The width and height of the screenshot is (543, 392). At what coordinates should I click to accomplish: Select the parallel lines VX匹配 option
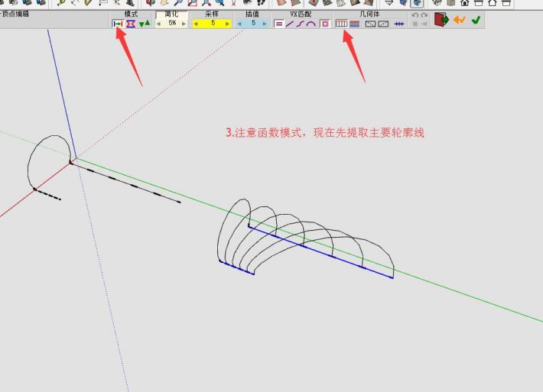[279, 24]
